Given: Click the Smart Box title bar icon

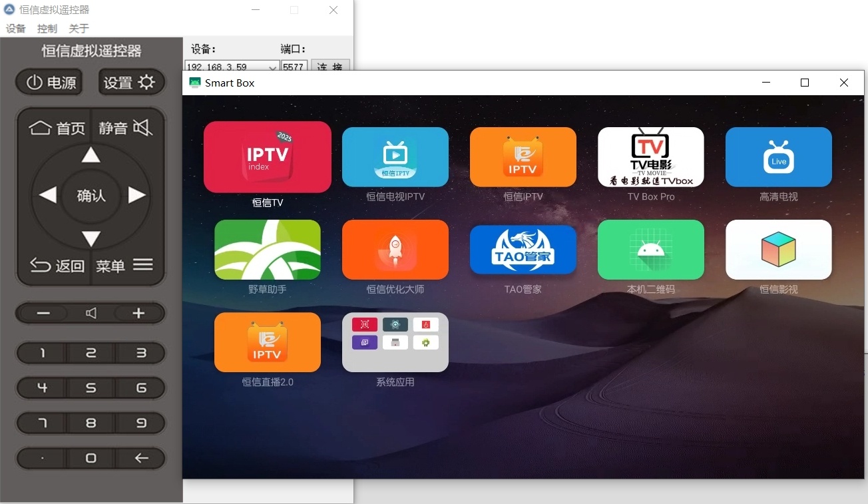Looking at the screenshot, I should [x=195, y=83].
